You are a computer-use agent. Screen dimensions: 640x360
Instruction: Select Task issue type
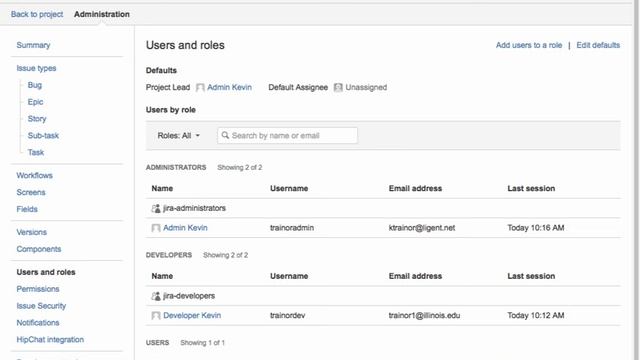coord(36,152)
